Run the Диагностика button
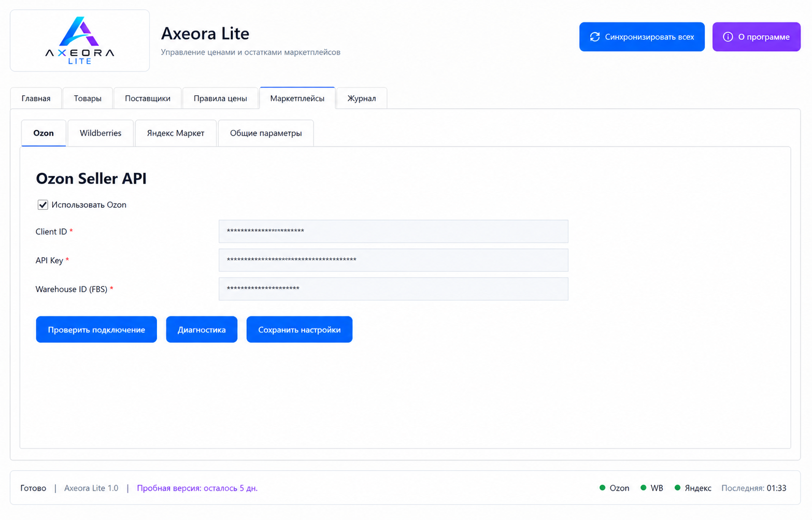The height and width of the screenshot is (520, 812). (202, 329)
